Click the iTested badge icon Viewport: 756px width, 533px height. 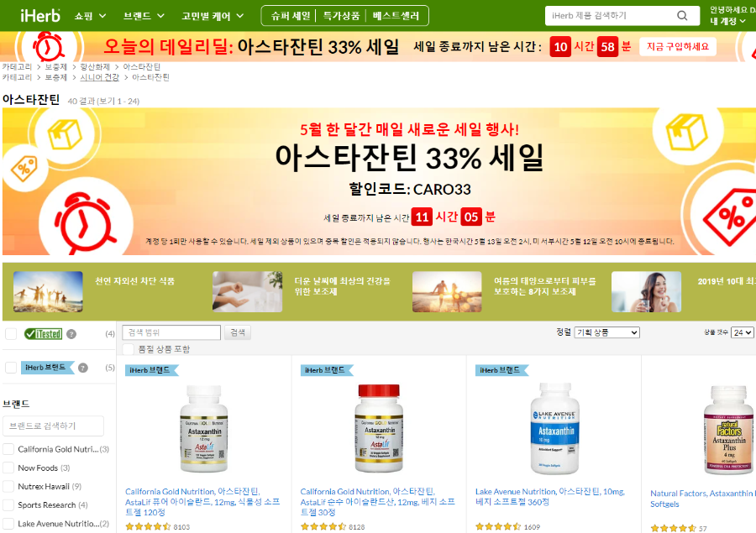point(44,334)
